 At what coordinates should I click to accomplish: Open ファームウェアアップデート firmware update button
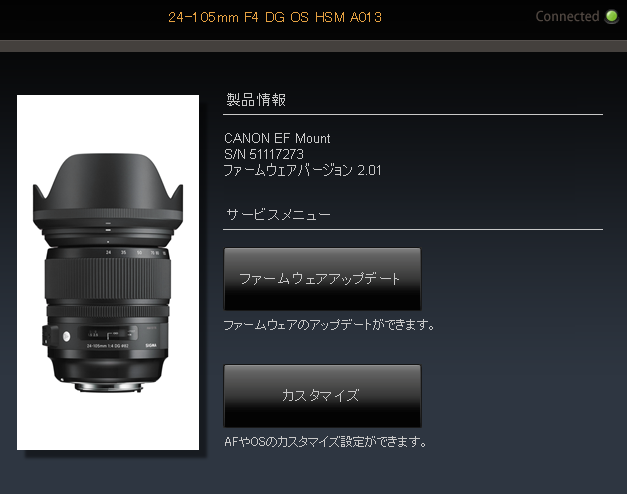(x=322, y=279)
